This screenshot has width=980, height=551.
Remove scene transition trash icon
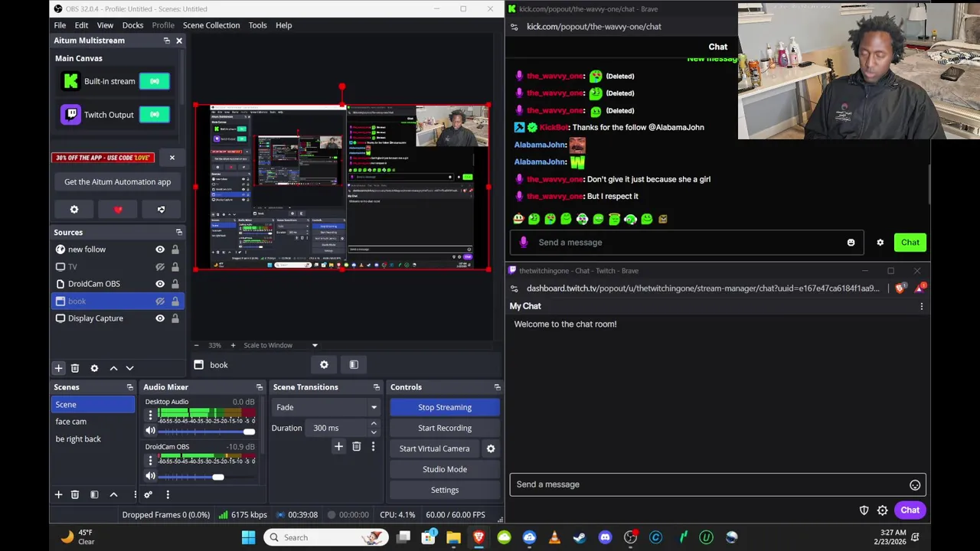(356, 447)
